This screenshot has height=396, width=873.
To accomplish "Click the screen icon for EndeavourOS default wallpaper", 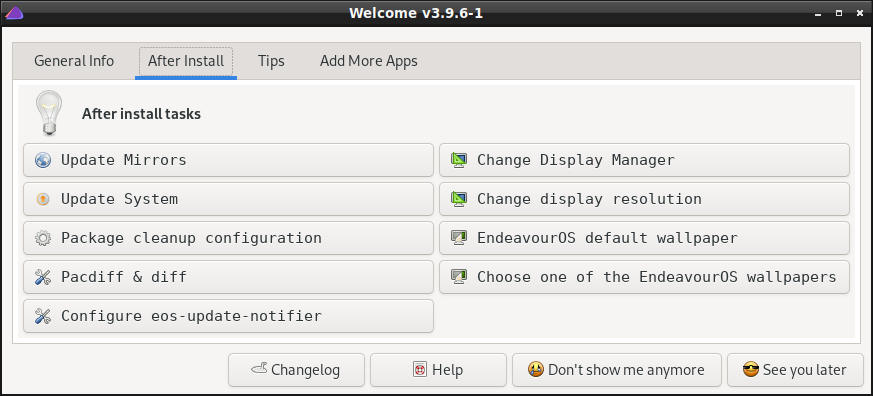I will coord(459,238).
